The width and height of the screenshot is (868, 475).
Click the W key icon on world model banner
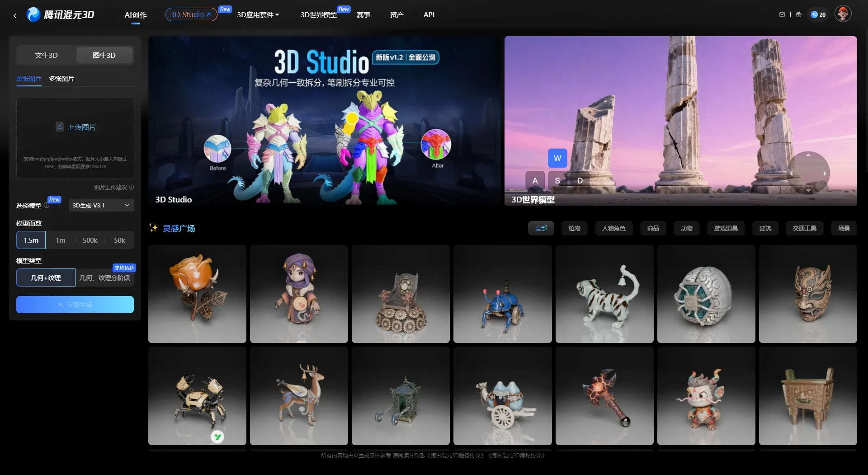(557, 158)
